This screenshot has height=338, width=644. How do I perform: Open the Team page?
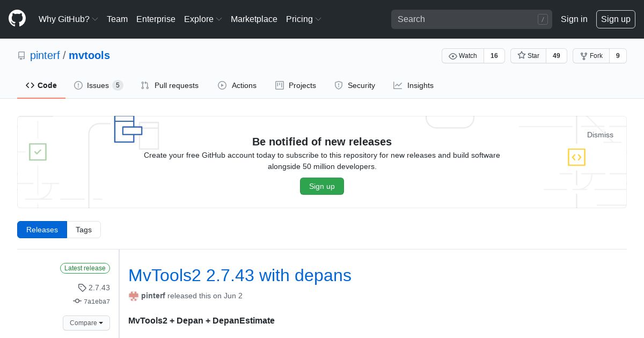(117, 19)
